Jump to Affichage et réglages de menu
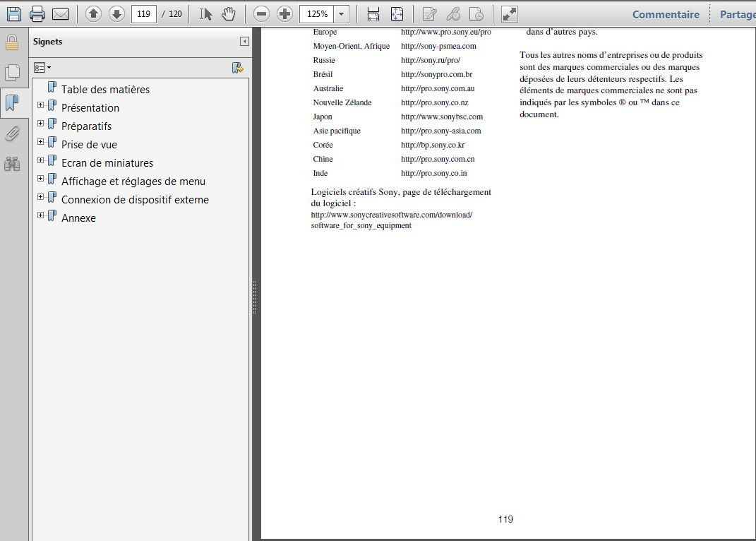 pos(133,181)
